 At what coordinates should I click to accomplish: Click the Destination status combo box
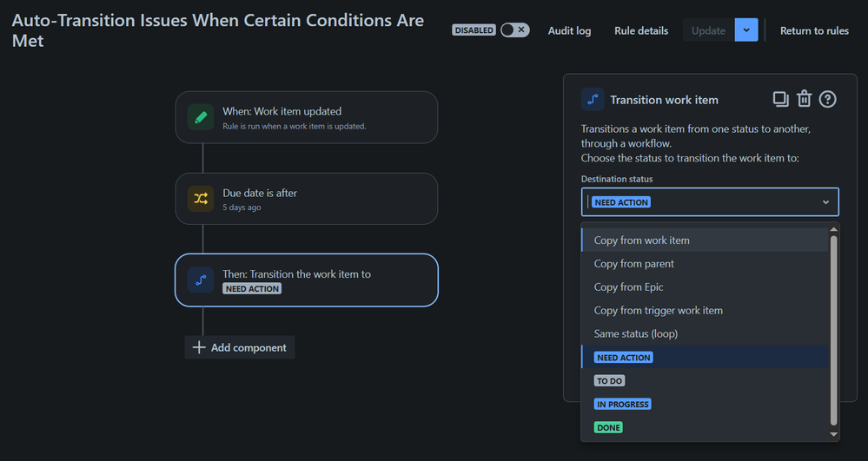coord(710,202)
